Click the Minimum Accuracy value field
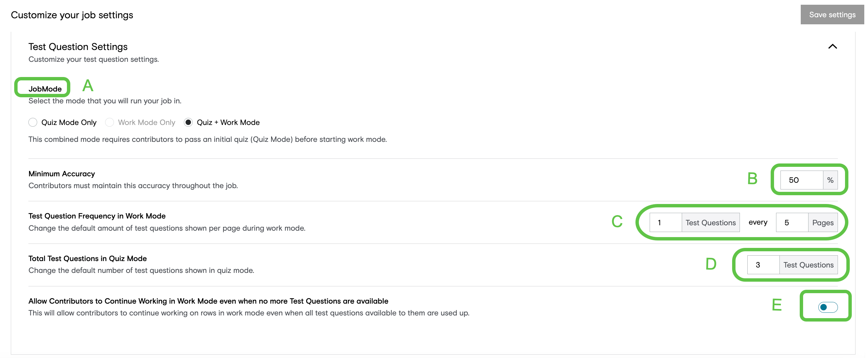 pos(801,180)
